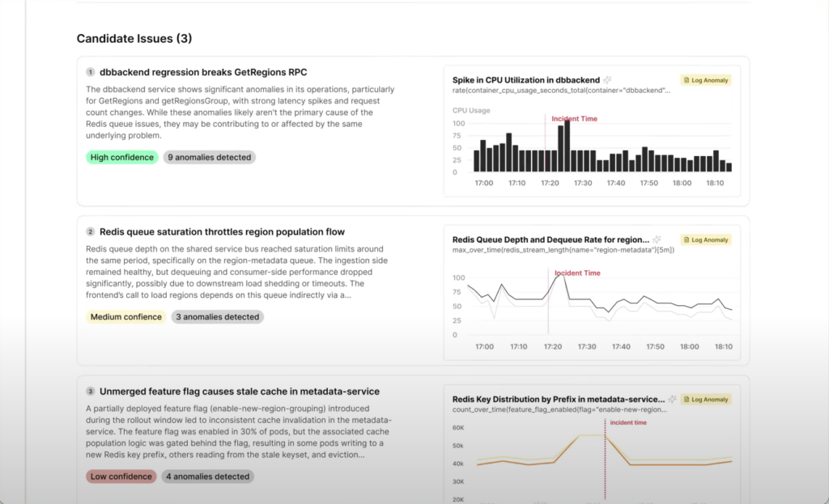
Task: Toggle the "High confidence" chip
Action: pyautogui.click(x=121, y=157)
